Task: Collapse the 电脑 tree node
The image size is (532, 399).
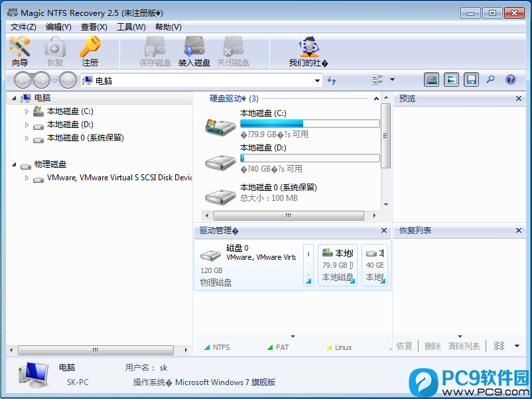Action: (x=14, y=98)
